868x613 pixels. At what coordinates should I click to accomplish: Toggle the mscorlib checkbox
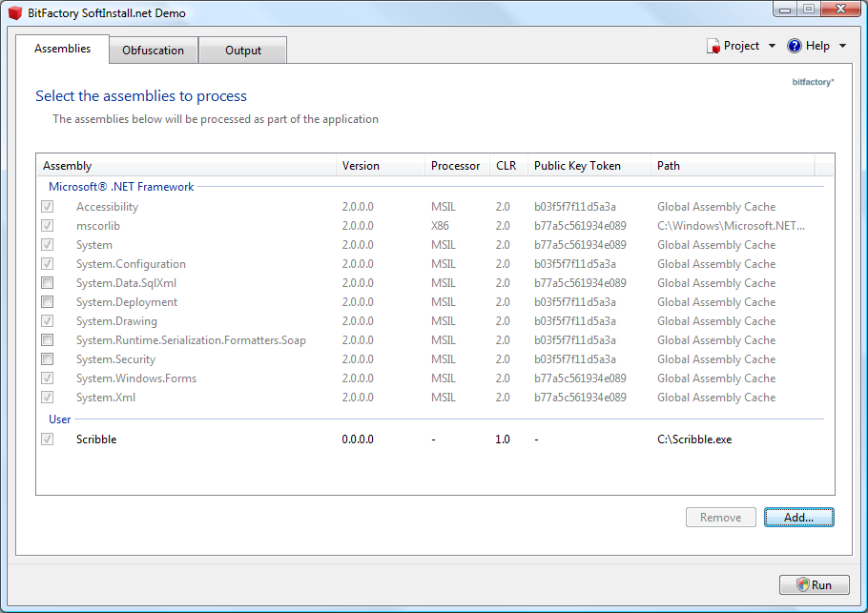click(48, 226)
